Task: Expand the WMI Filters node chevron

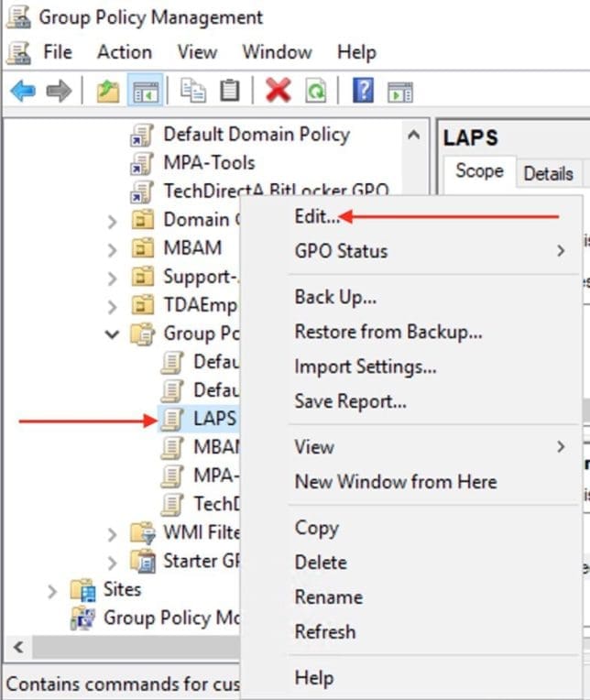Action: coord(112,534)
